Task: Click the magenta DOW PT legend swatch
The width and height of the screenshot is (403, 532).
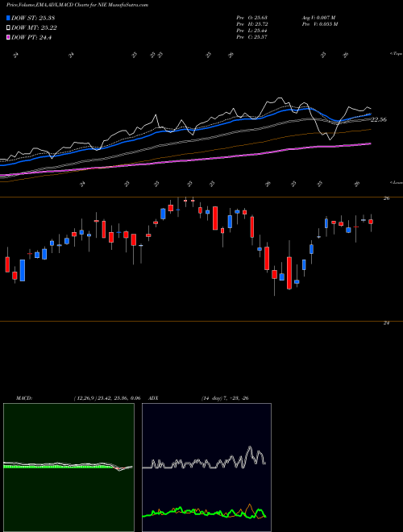Action: 8,37
